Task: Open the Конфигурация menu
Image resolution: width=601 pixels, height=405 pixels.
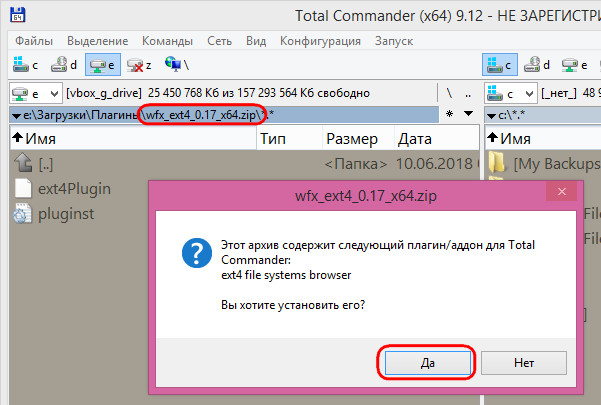Action: (320, 41)
